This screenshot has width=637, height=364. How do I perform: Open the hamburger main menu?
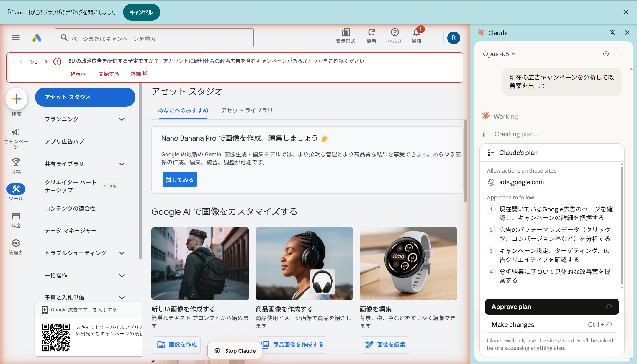[x=16, y=38]
